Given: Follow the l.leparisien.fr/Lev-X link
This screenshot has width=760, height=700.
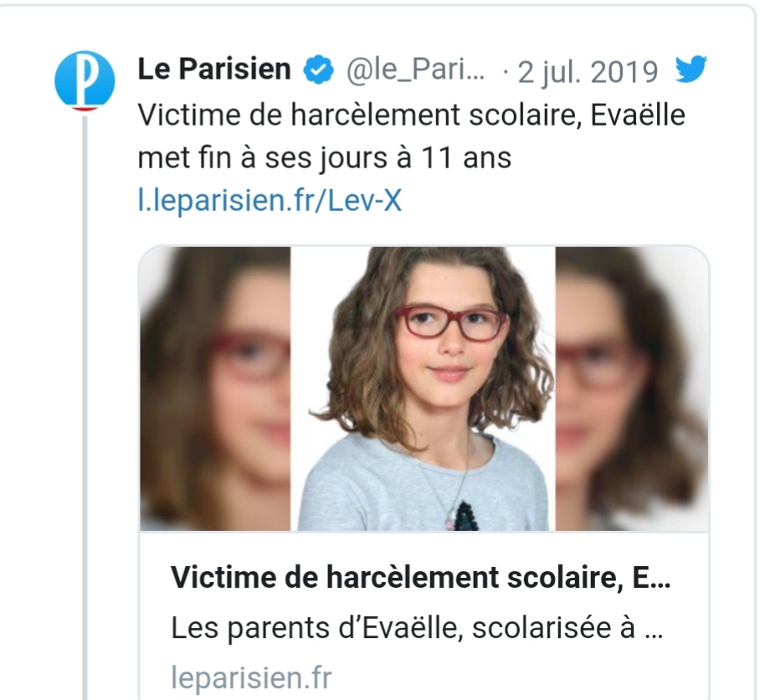Looking at the screenshot, I should [270, 201].
